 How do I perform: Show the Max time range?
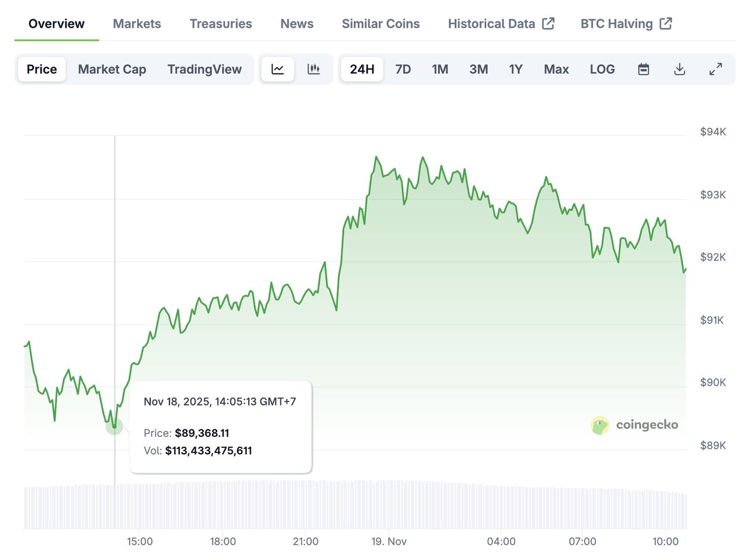556,69
